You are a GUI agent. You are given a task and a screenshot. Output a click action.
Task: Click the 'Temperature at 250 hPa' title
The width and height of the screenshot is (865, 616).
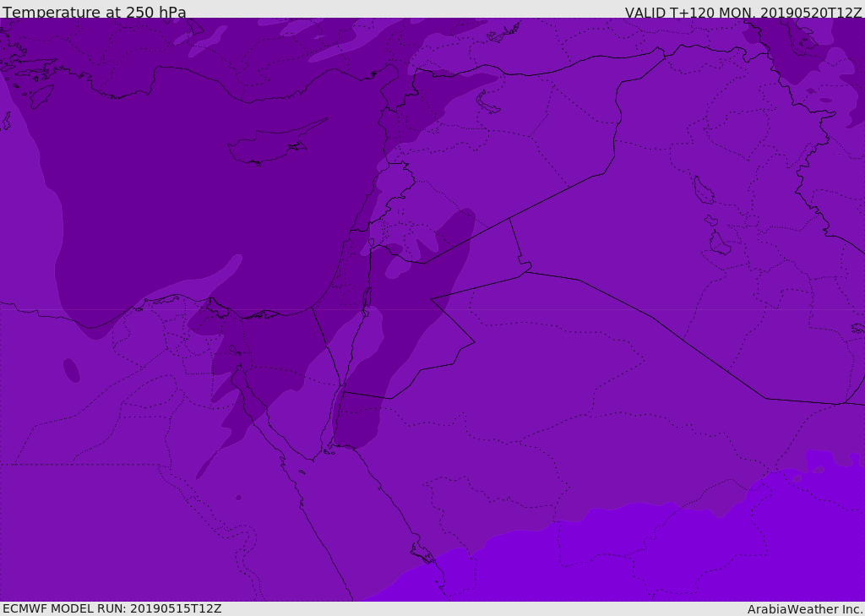tap(95, 12)
